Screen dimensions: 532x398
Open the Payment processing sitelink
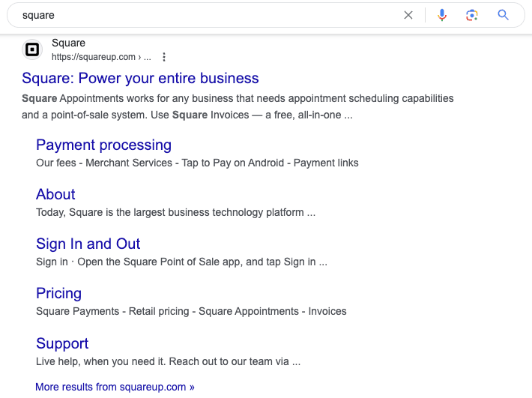[x=104, y=145]
